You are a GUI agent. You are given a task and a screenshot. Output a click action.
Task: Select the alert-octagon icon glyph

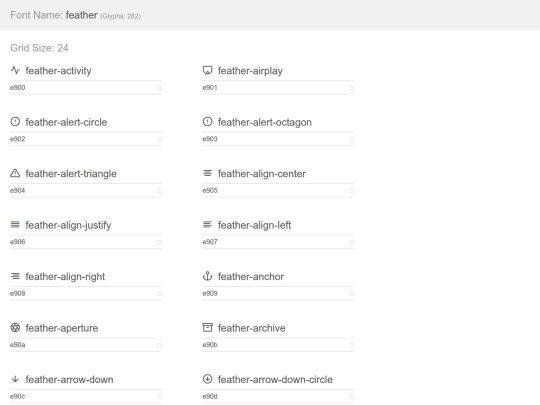pos(207,122)
